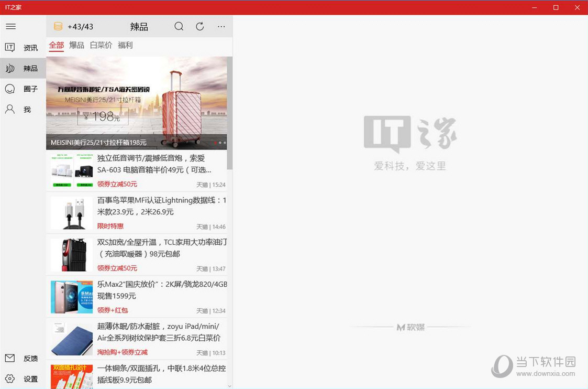Click the 天猫 | 12:34 timestamp
Screen dimensions: 588x389
coord(211,311)
